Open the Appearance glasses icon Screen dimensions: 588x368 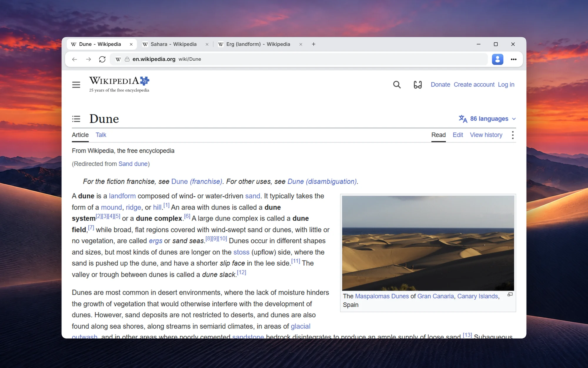(x=417, y=85)
